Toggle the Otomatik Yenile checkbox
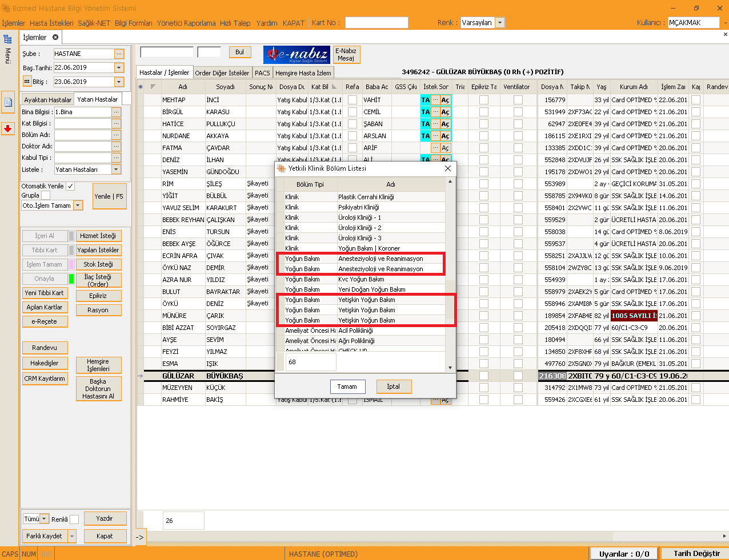Image resolution: width=729 pixels, height=560 pixels. (x=70, y=186)
